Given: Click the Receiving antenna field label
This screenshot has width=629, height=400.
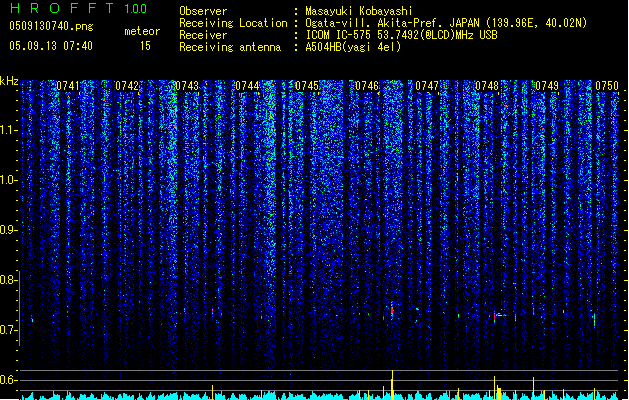Looking at the screenshot, I should (230, 47).
